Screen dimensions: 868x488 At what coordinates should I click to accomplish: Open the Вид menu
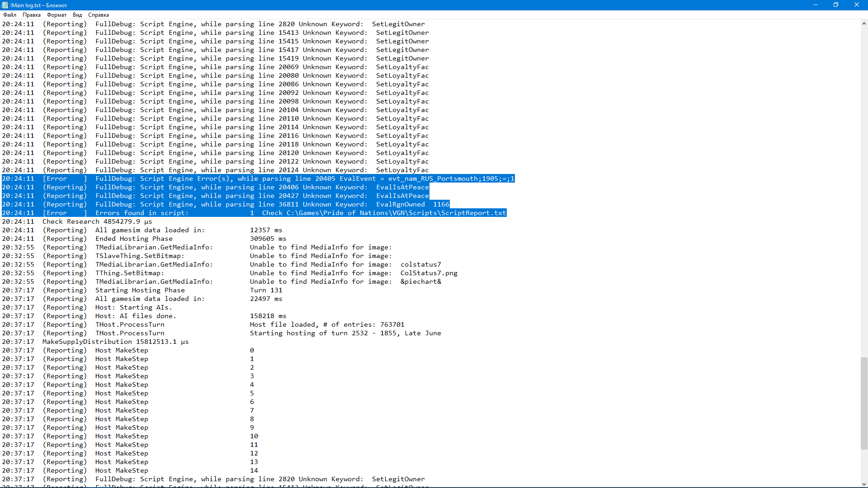[77, 15]
